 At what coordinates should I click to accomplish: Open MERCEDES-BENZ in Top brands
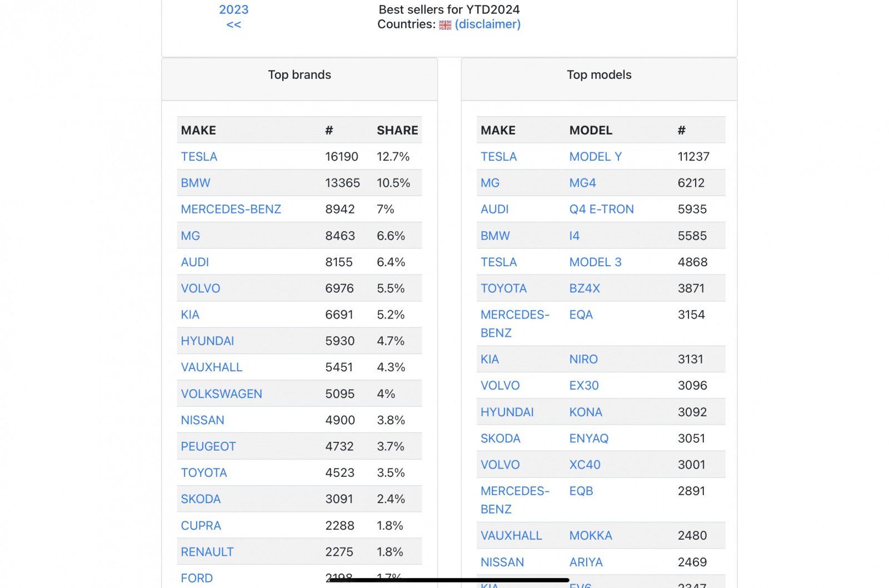(231, 210)
